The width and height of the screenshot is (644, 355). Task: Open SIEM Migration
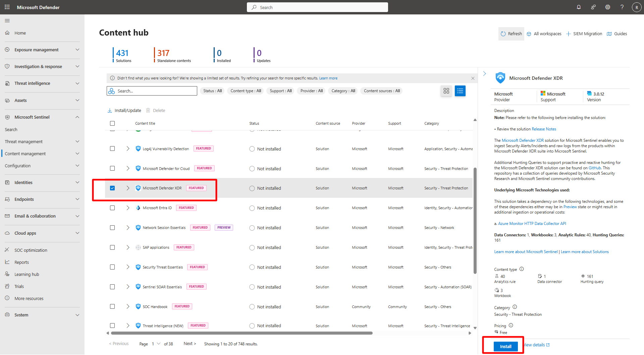[x=584, y=34]
